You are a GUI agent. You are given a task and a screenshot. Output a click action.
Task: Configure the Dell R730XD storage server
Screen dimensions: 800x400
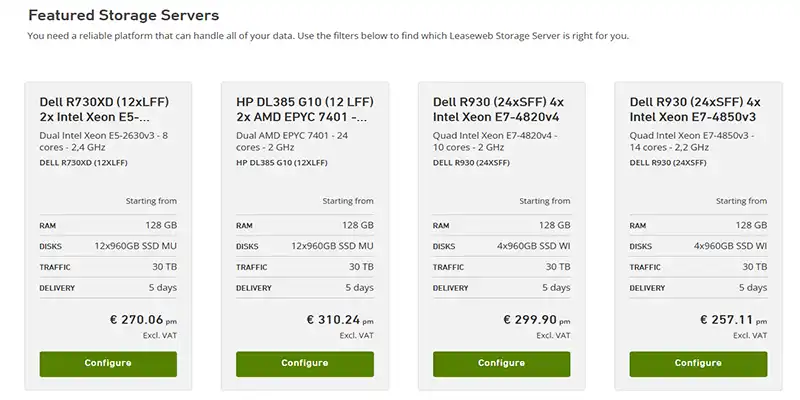pos(108,363)
